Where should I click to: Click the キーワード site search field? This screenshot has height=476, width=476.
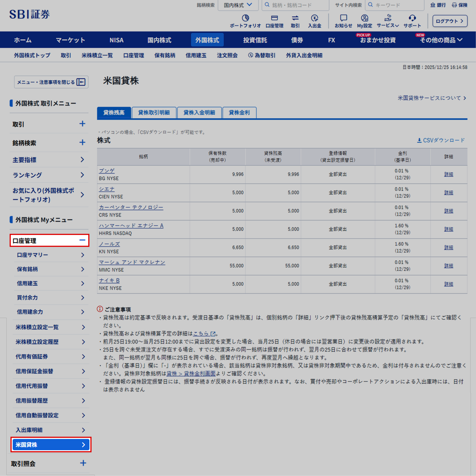(x=394, y=5)
